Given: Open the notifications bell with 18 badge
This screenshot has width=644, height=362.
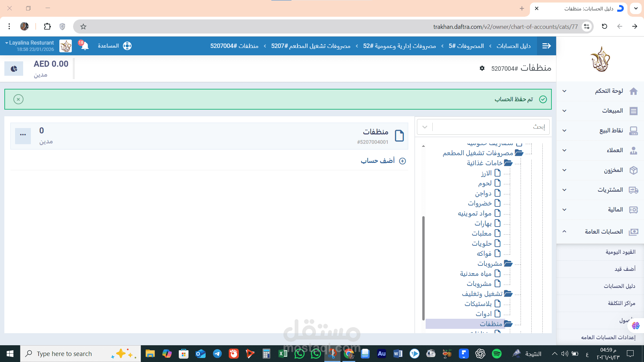Looking at the screenshot, I should coord(85,46).
